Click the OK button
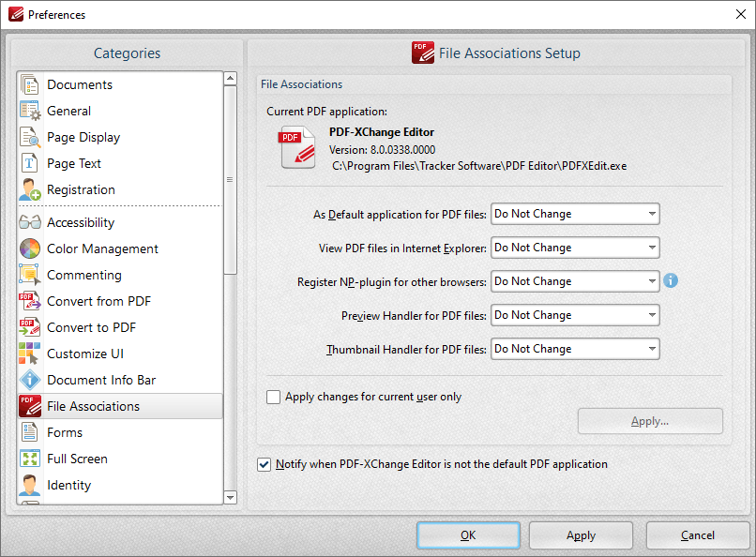 468,535
